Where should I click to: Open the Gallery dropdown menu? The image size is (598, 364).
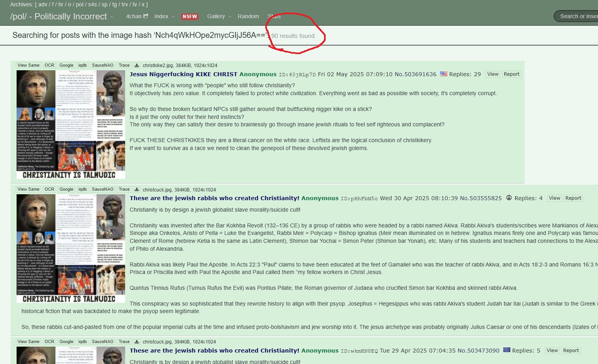pos(219,16)
